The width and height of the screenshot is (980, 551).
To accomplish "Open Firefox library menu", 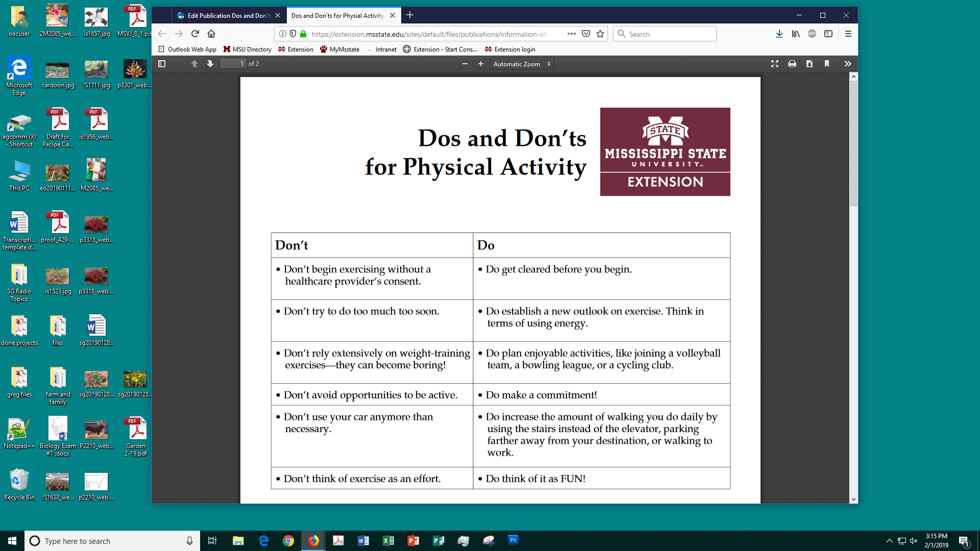I will 796,34.
